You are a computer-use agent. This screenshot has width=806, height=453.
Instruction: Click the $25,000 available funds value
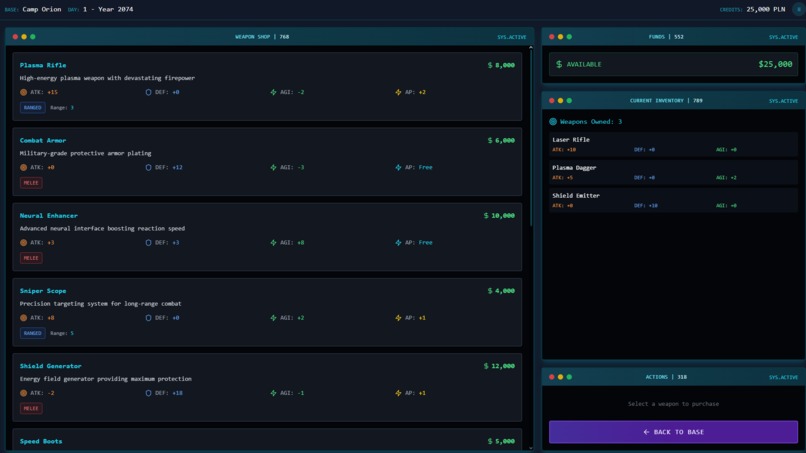click(x=775, y=64)
